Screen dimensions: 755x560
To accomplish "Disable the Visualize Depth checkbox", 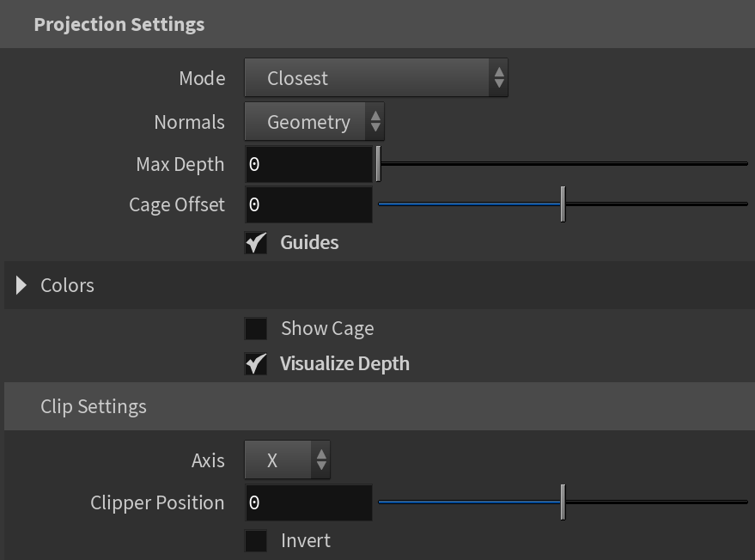I will click(256, 363).
